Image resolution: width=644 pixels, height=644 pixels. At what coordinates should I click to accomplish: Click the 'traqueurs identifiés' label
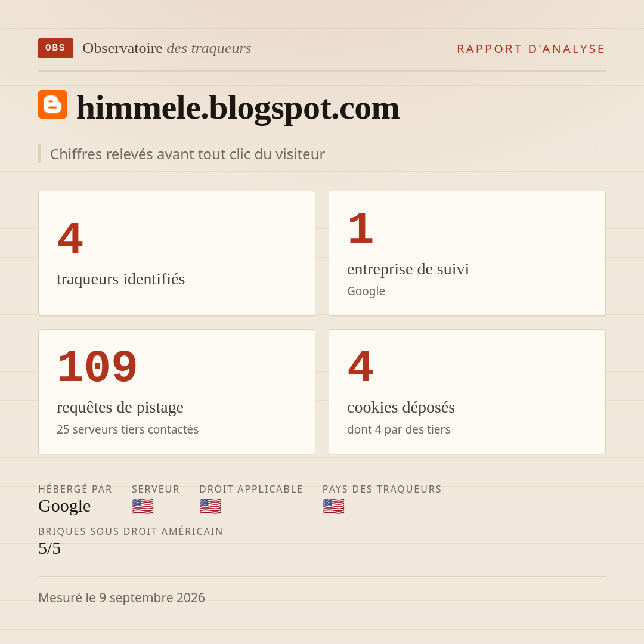(120, 279)
